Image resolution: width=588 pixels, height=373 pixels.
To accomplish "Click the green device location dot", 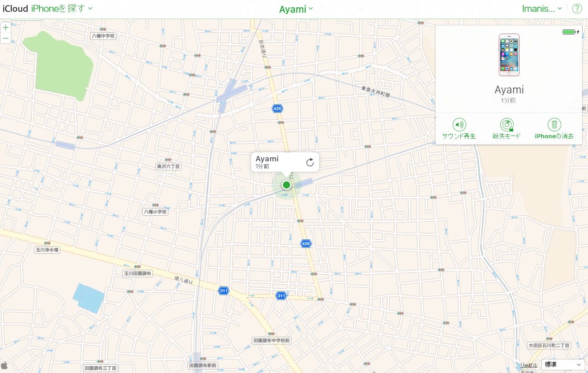I will click(x=286, y=184).
